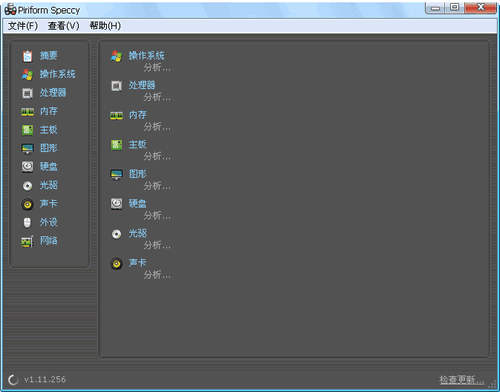Click 分析... text under 硬盘
Screen dimensions: 500x392
tap(157, 216)
